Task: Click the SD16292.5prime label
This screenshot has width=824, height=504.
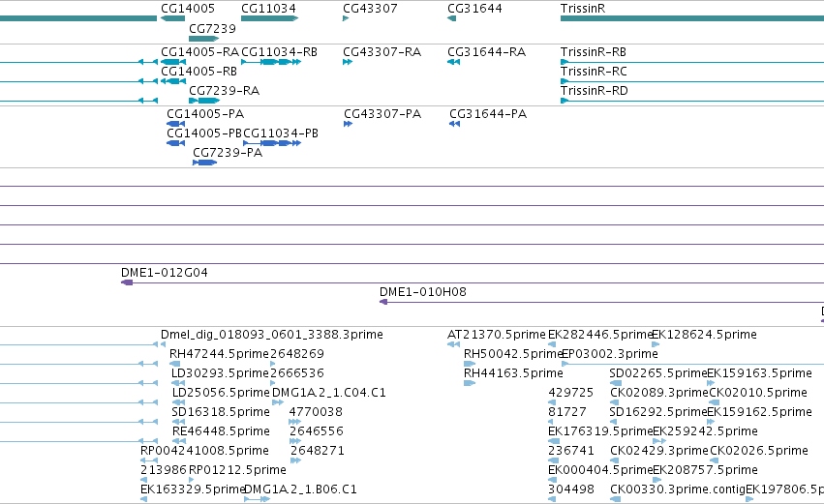Action: 658,412
